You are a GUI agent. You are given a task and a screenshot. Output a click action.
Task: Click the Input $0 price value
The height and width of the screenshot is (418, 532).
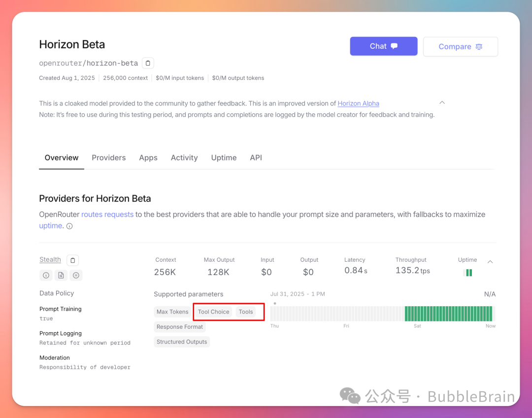(x=266, y=272)
